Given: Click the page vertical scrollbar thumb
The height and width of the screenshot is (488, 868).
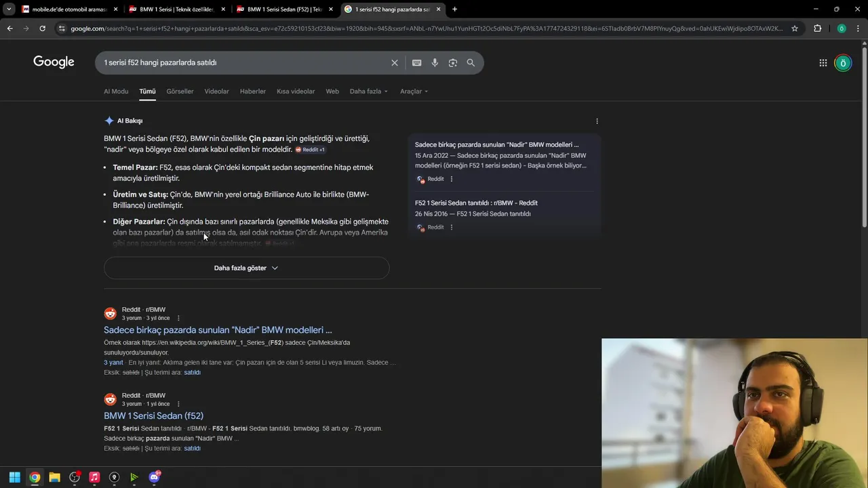Looking at the screenshot, I should pyautogui.click(x=864, y=136).
